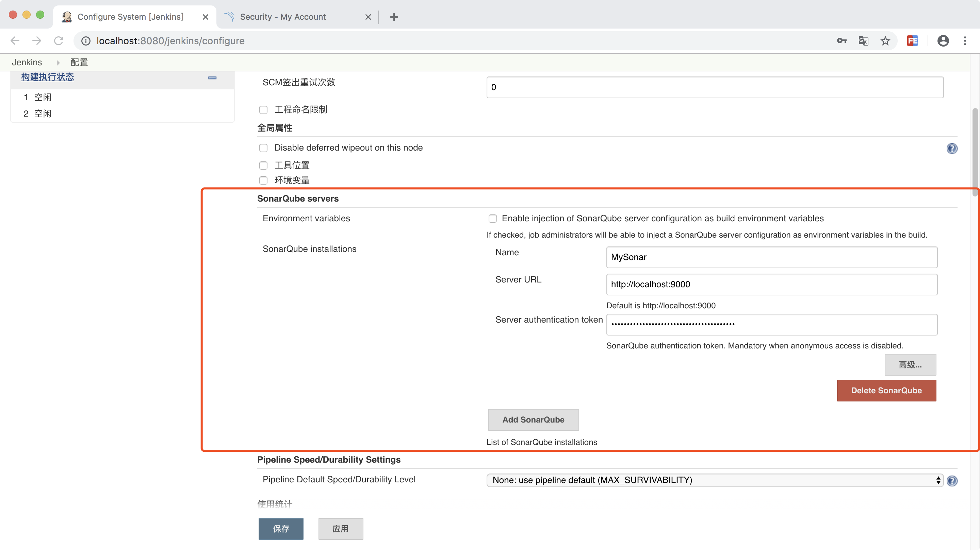Click the back navigation arrow icon
Image resolution: width=980 pixels, height=550 pixels.
15,40
